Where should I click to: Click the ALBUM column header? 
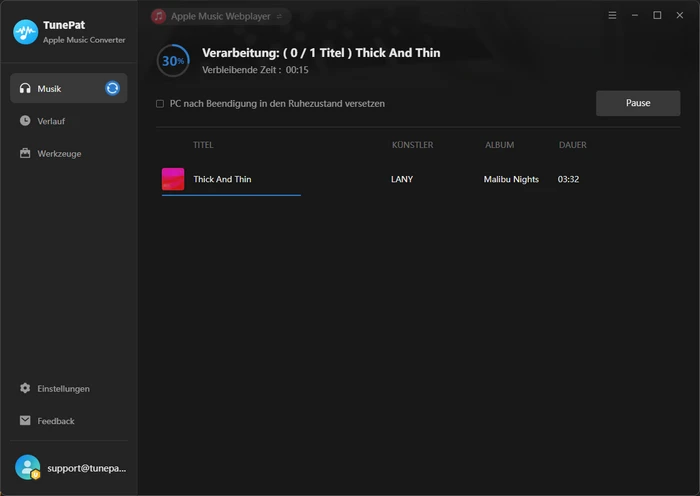(x=500, y=145)
